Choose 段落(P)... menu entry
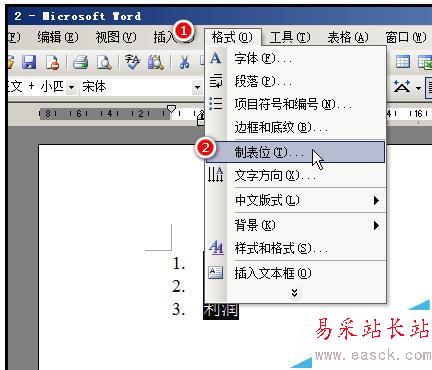This screenshot has height=370, width=432. 295,81
